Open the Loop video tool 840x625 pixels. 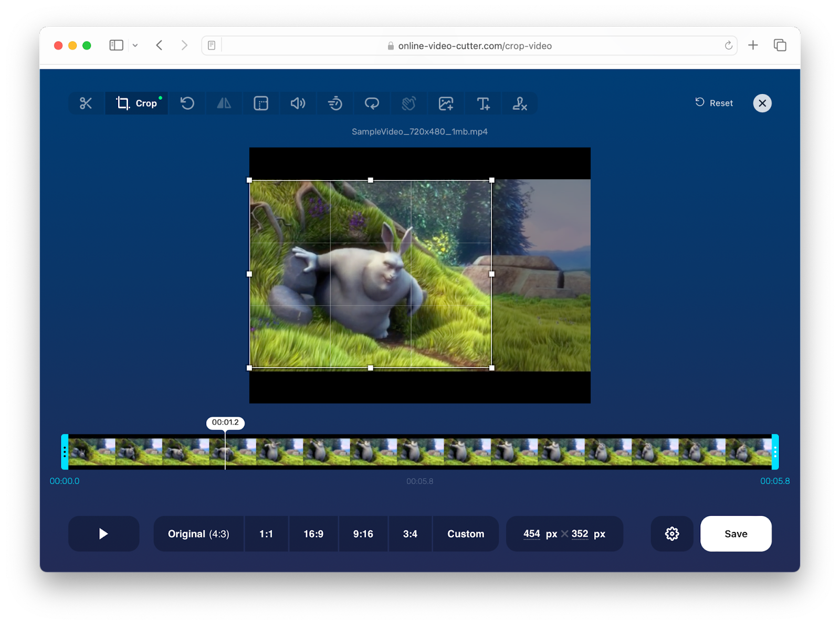click(372, 103)
